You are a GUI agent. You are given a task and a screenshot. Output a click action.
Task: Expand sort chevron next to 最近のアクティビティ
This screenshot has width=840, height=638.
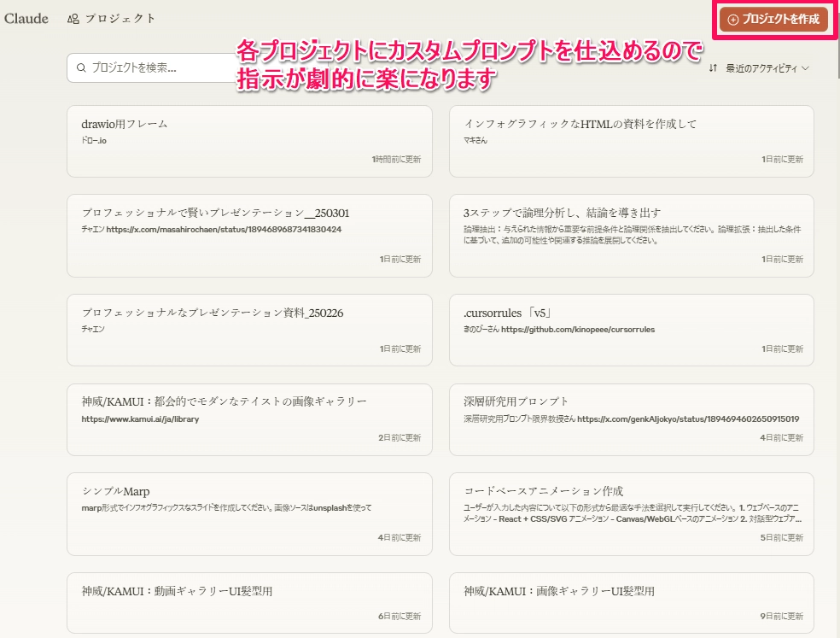pos(805,68)
